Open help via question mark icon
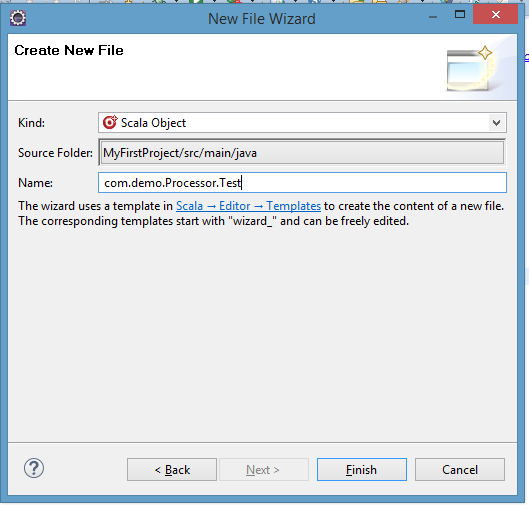 coord(34,468)
